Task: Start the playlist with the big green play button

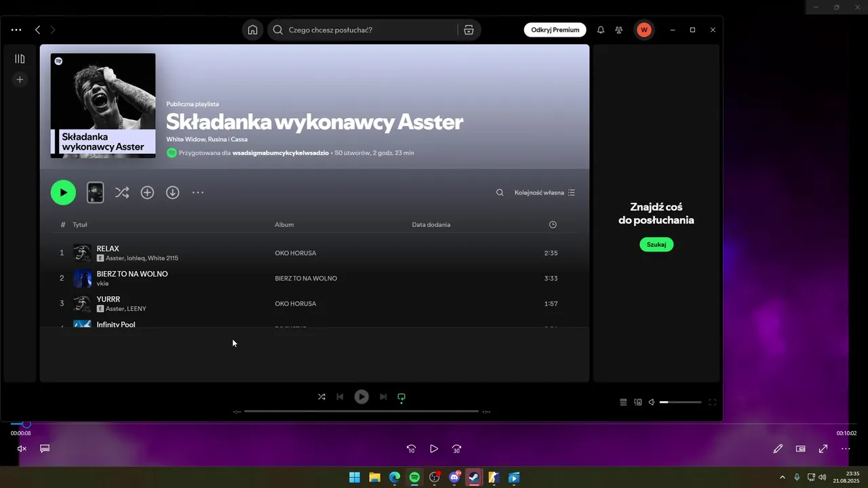Action: point(63,192)
